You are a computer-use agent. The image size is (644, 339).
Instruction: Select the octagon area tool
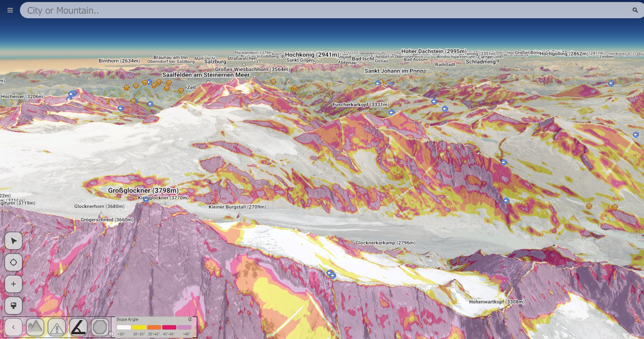point(100,327)
